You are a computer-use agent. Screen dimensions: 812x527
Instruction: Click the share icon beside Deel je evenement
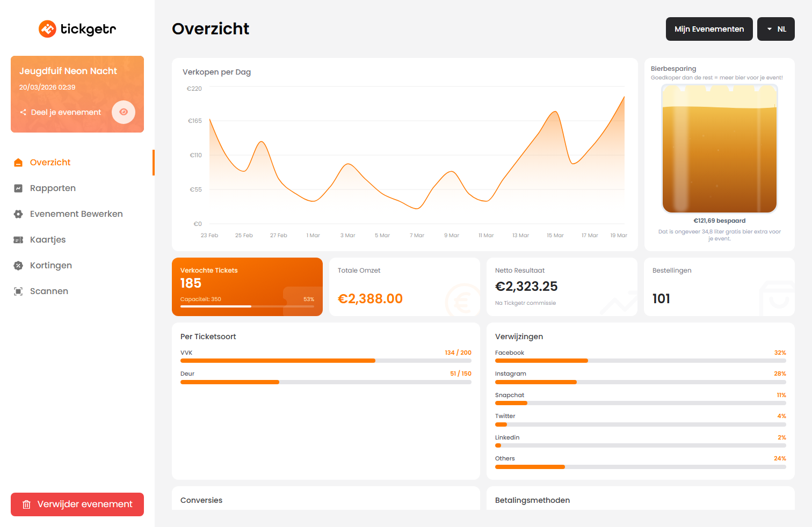tap(23, 112)
